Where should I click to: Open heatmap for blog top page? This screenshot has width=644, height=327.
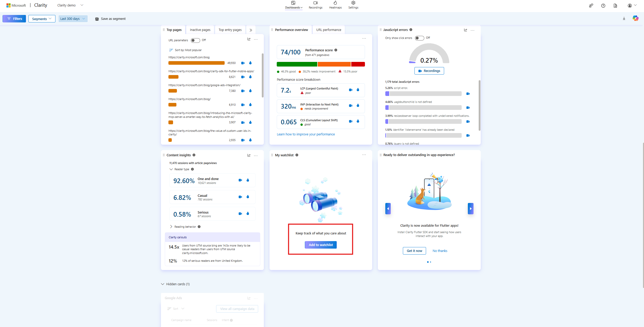tap(250, 63)
